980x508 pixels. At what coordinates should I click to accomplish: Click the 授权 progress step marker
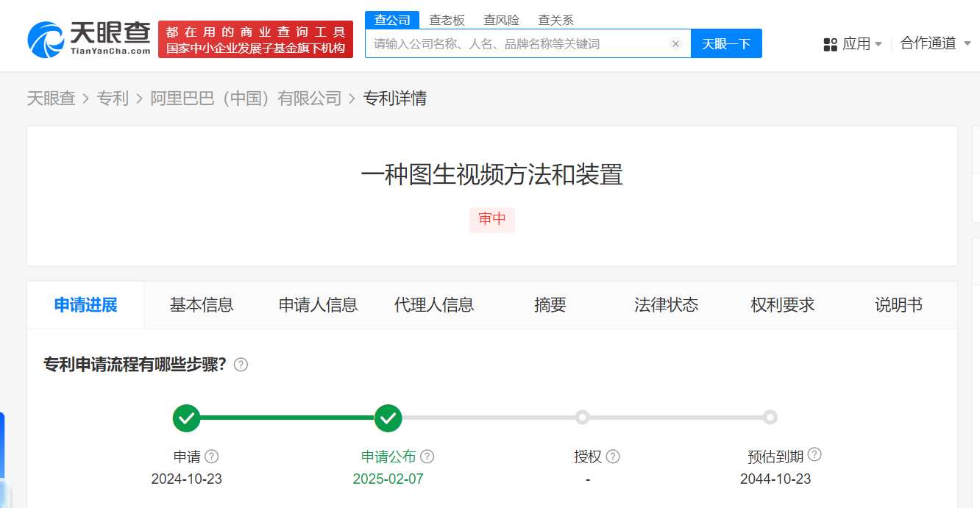click(582, 418)
